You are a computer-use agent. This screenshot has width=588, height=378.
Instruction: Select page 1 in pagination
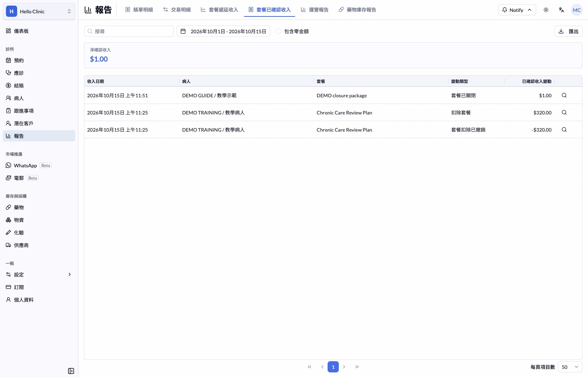(333, 367)
